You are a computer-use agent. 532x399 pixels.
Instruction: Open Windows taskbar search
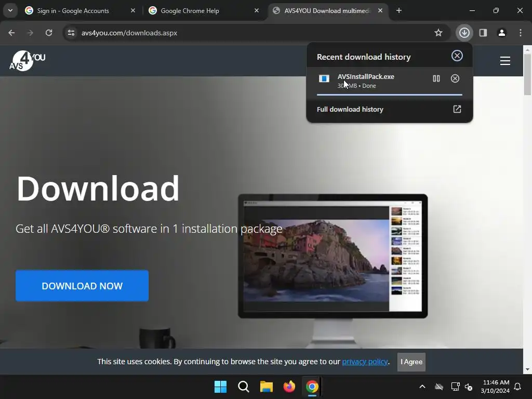[x=243, y=387]
